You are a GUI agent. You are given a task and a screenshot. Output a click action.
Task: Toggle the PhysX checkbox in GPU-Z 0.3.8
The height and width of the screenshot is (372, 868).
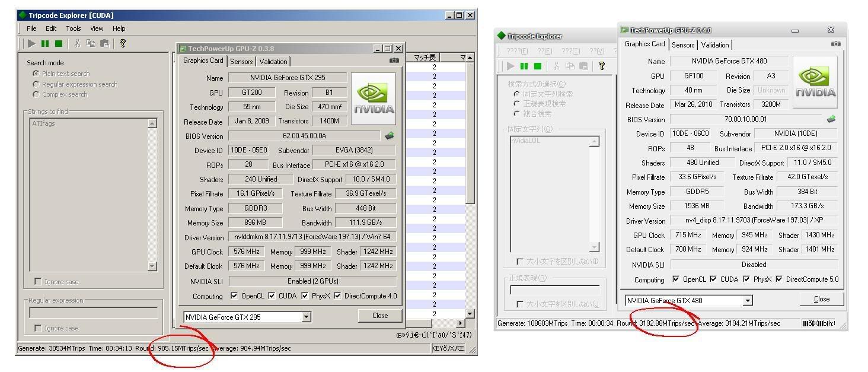(x=305, y=296)
